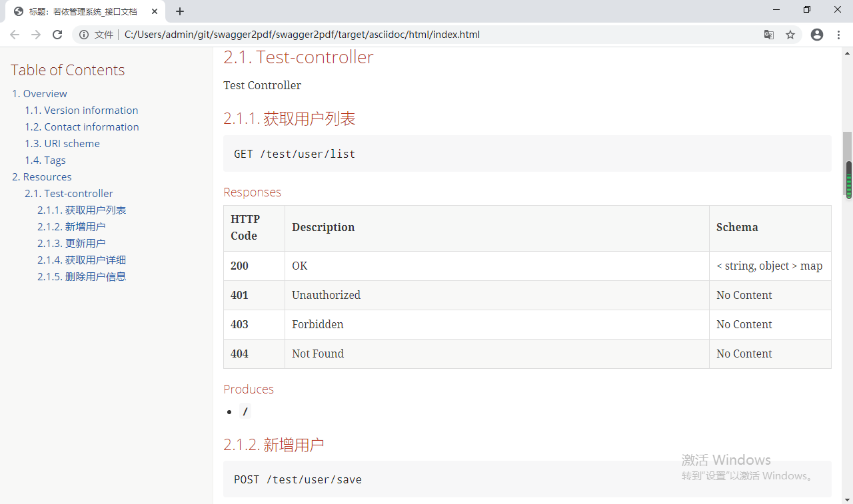Image resolution: width=853 pixels, height=504 pixels.
Task: Click the POST /test/user/save code block
Action: tap(527, 479)
